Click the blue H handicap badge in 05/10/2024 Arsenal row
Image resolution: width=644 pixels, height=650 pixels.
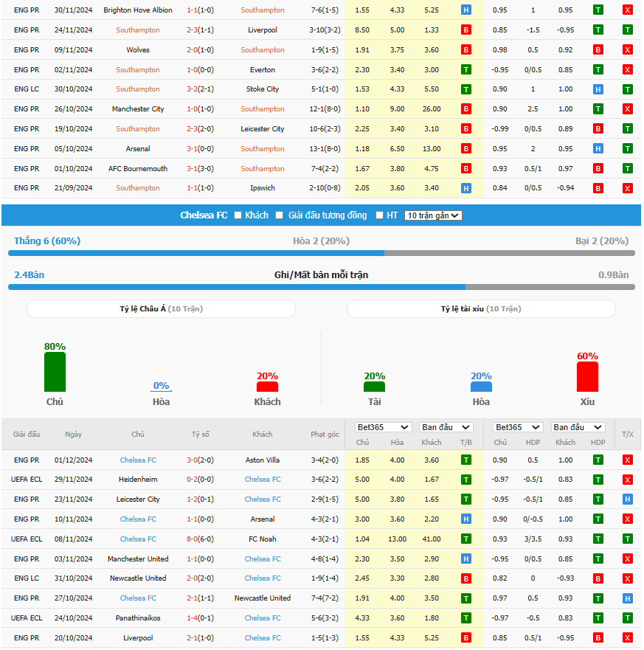(598, 148)
